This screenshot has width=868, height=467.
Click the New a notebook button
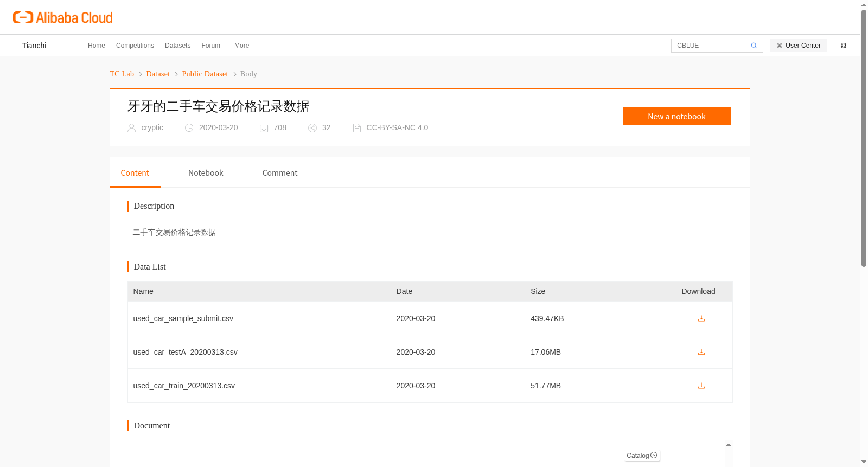[676, 116]
